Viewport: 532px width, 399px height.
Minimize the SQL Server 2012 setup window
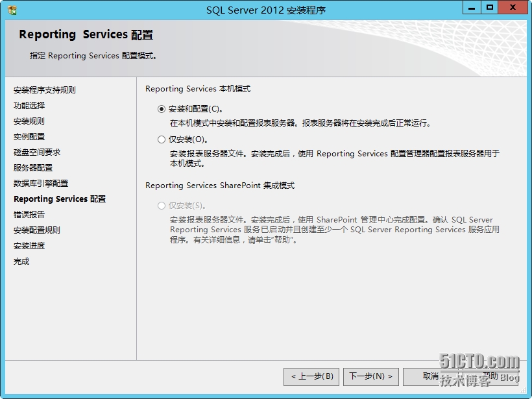[x=472, y=8]
